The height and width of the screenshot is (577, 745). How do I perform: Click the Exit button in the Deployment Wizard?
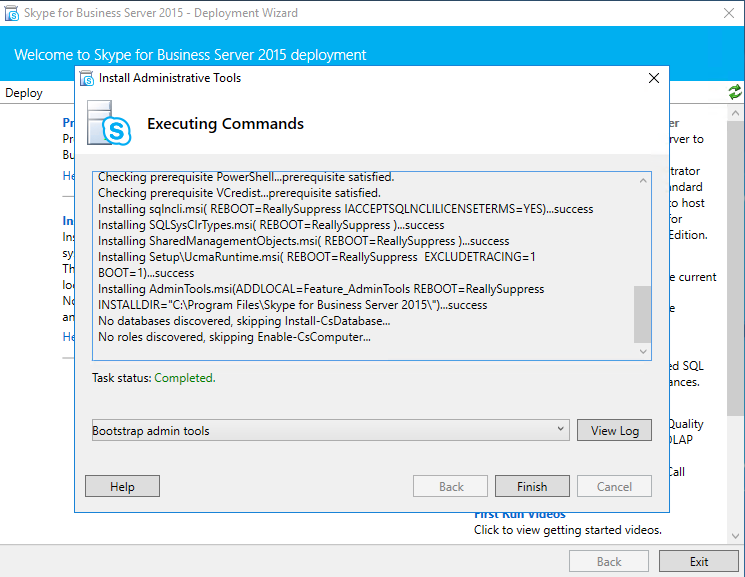pyautogui.click(x=698, y=561)
